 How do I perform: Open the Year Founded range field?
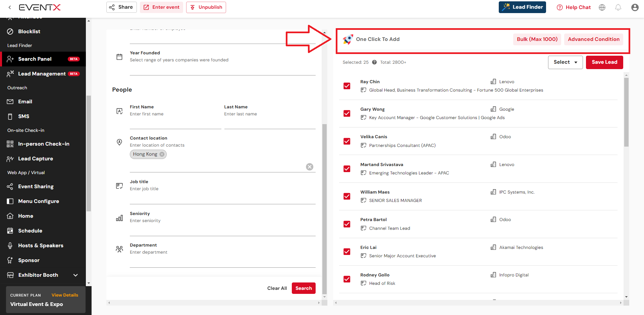pos(223,69)
